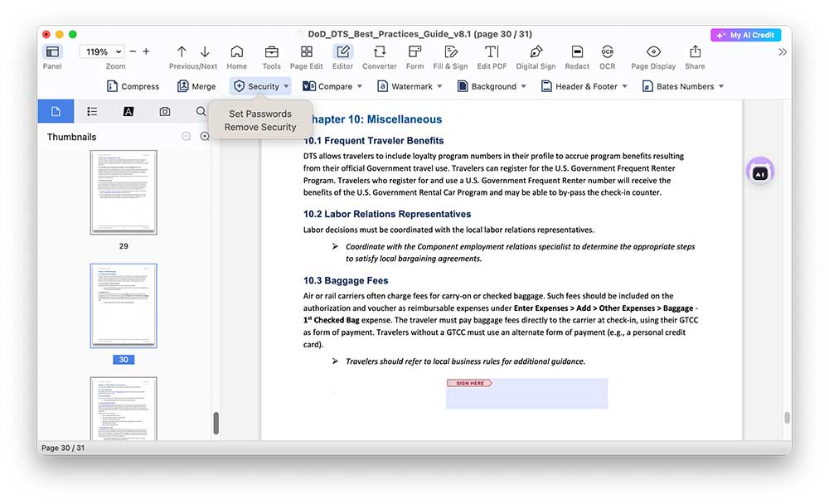Enlarge thumbnails with the plus magnifier

click(205, 137)
